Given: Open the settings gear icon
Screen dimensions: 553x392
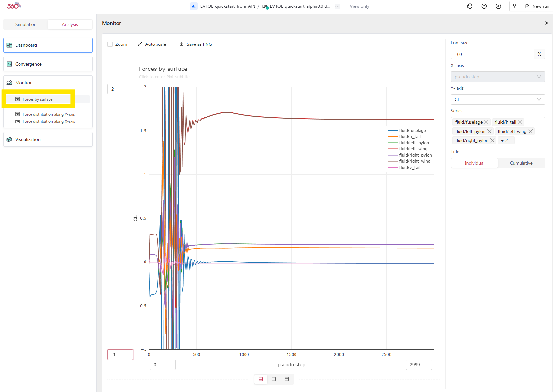Looking at the screenshot, I should pos(498,6).
